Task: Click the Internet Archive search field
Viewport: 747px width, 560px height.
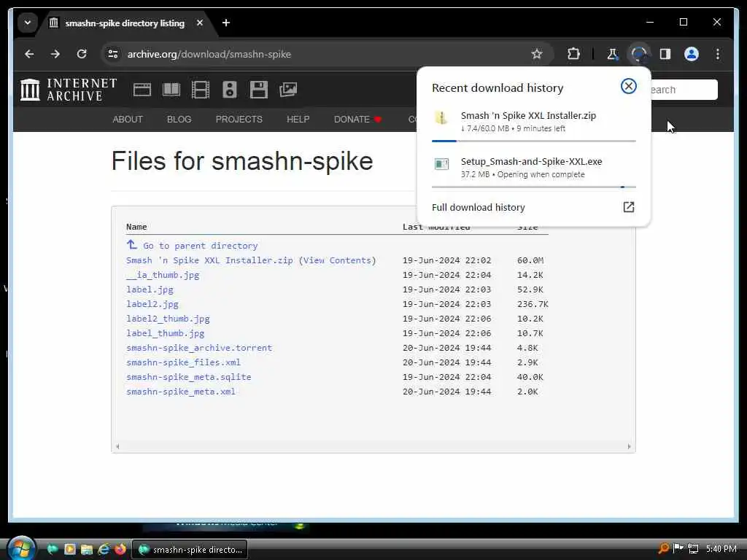Action: [684, 90]
